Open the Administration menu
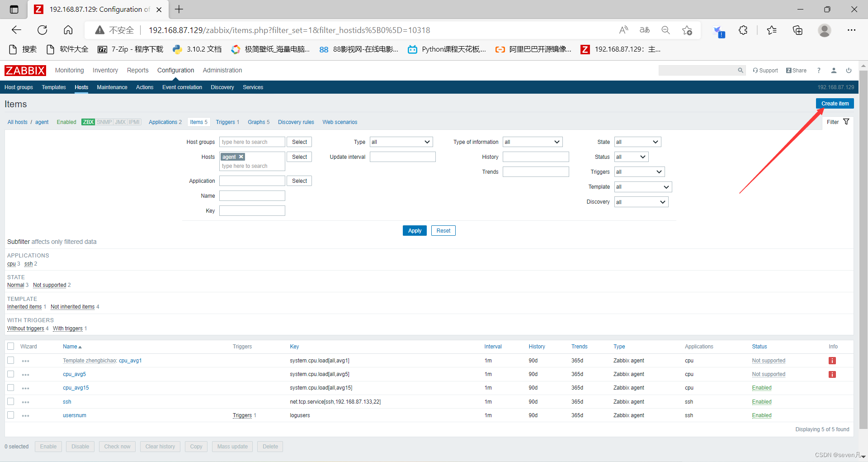This screenshot has height=462, width=868. click(222, 70)
